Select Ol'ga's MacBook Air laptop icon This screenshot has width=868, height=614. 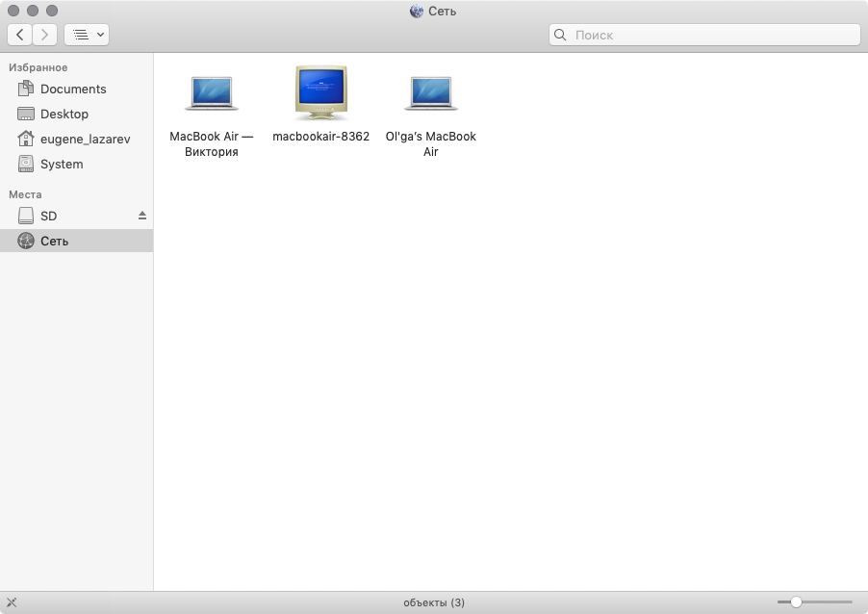(x=431, y=93)
